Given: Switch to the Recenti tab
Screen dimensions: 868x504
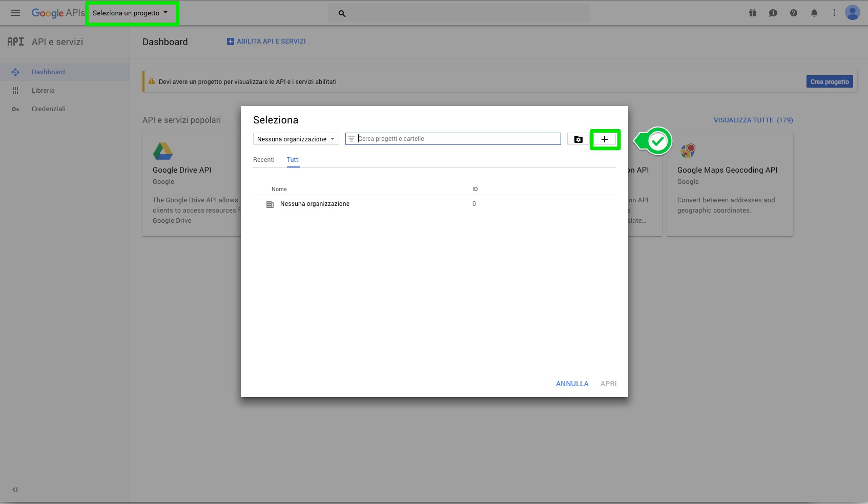Looking at the screenshot, I should point(264,160).
